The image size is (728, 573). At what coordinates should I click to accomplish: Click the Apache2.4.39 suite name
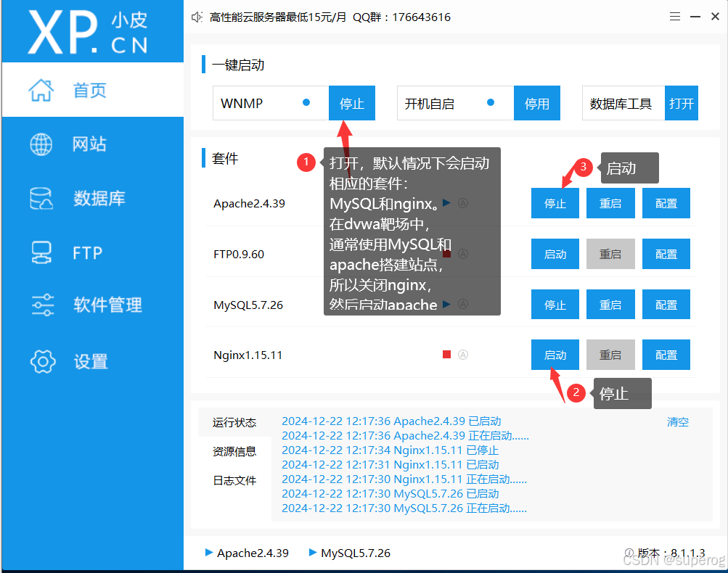click(x=250, y=203)
